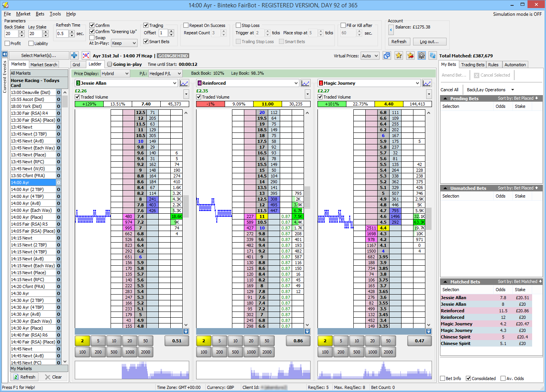Click the refresh prices icon on toolbar
The width and height of the screenshot is (546, 392).
433,55
